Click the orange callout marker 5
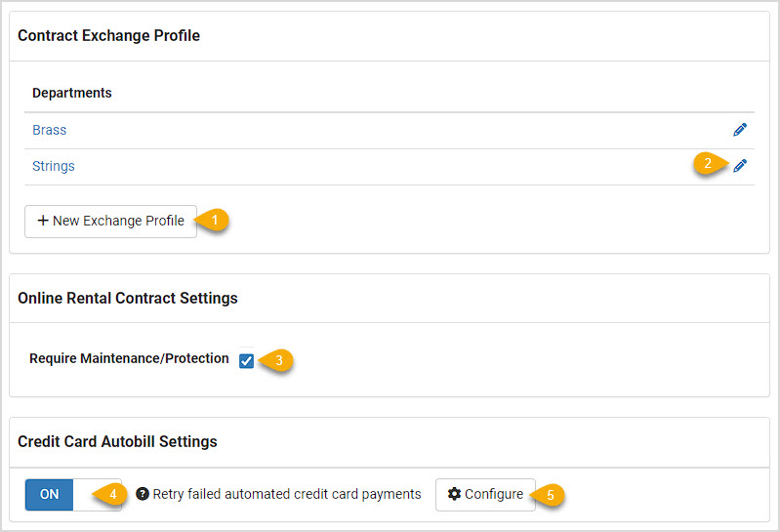The width and height of the screenshot is (780, 532). (x=548, y=495)
